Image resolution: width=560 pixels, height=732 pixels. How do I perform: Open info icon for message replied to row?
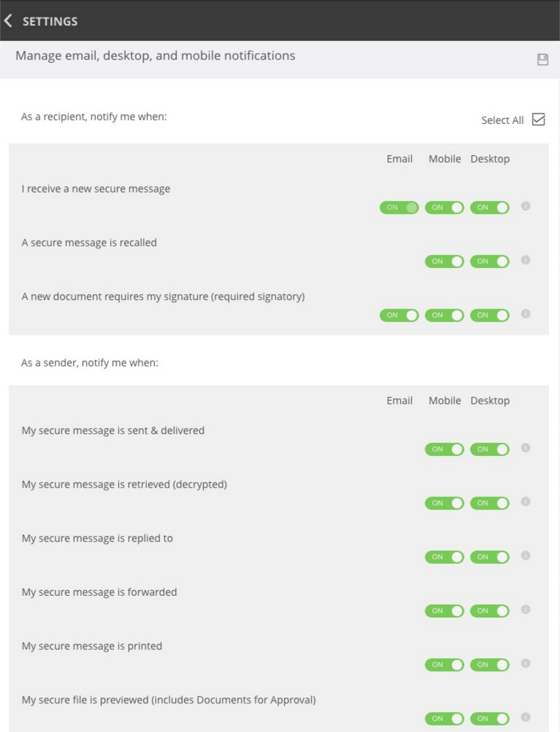(525, 556)
